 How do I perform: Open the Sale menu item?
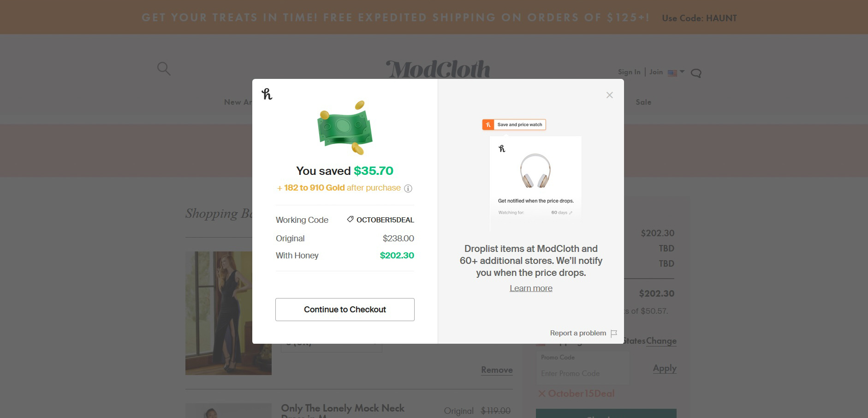pyautogui.click(x=643, y=102)
